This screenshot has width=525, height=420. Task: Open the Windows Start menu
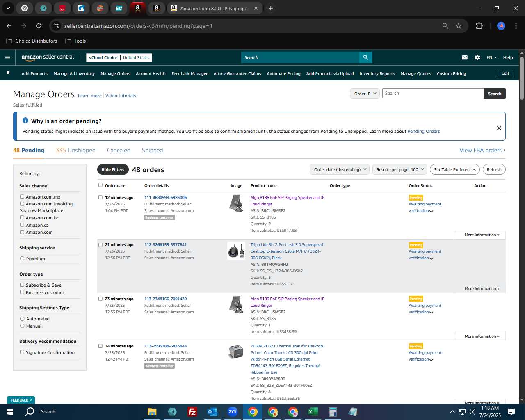(x=10, y=412)
